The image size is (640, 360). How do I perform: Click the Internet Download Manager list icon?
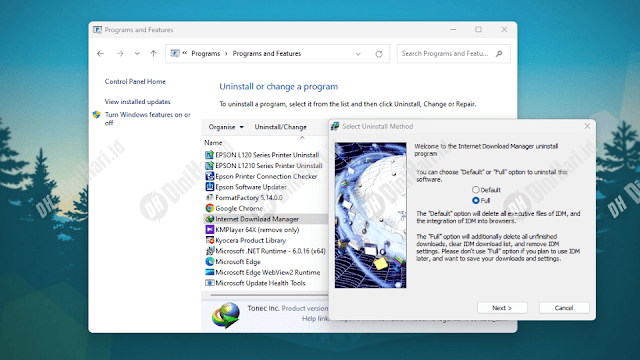pos(209,219)
